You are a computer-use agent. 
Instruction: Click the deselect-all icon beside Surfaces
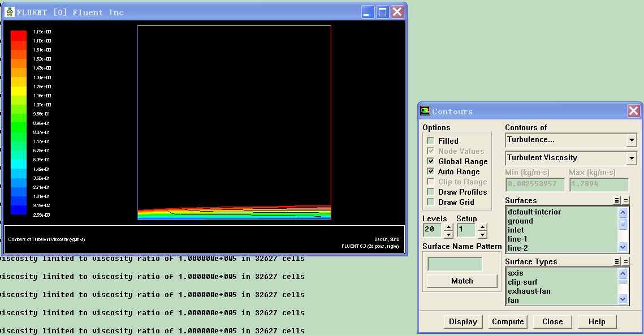click(625, 200)
